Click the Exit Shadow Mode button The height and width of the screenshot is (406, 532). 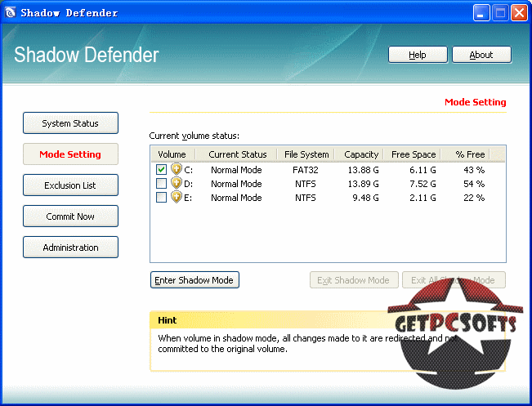[354, 280]
